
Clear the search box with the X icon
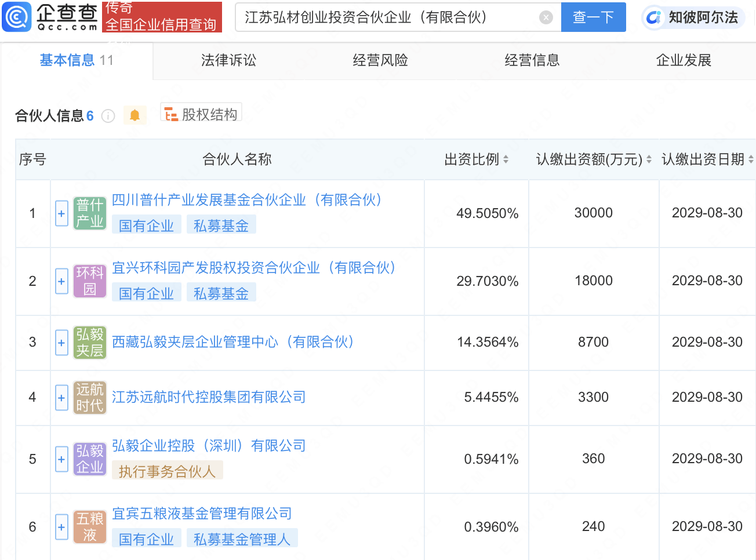[x=546, y=17]
